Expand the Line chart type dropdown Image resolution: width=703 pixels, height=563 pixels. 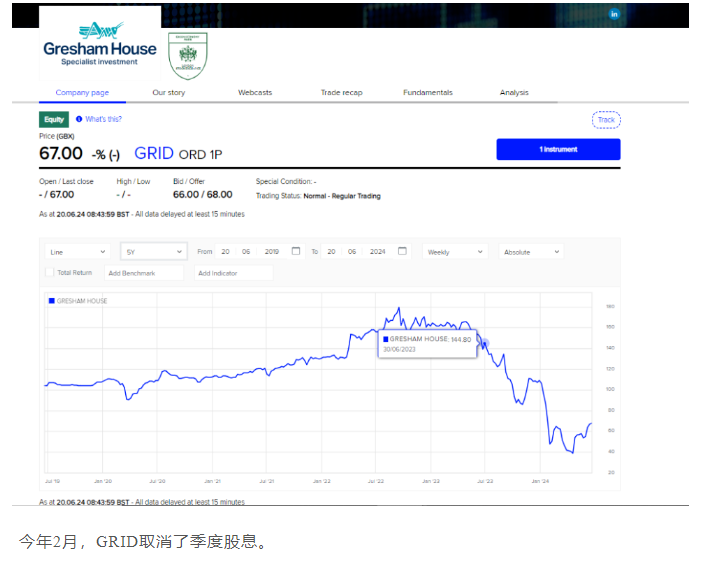tap(78, 252)
